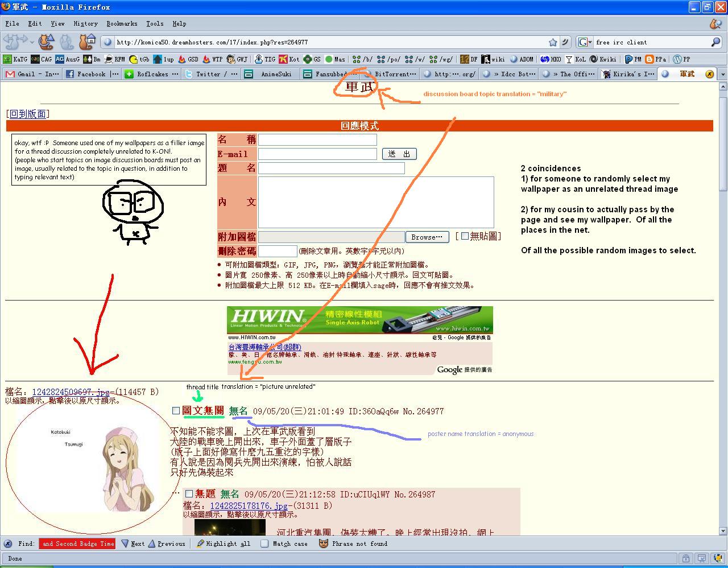Open image link 1242824509697.jpg

pyautogui.click(x=71, y=392)
